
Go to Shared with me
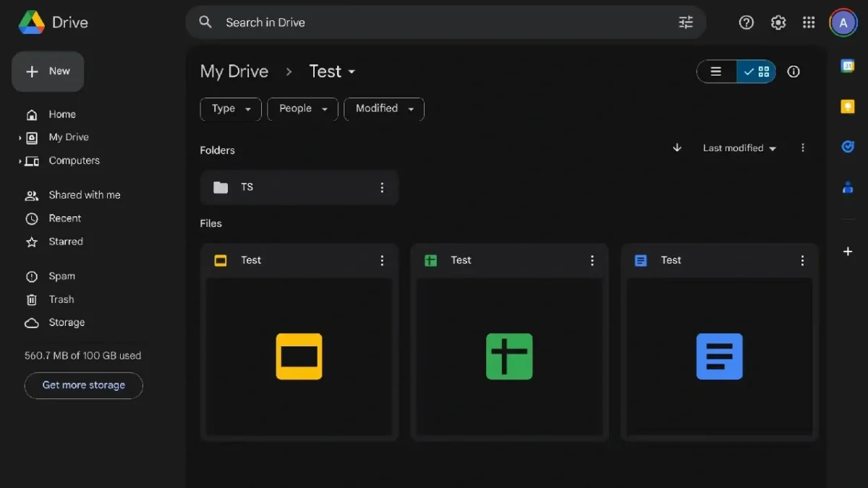click(x=84, y=195)
